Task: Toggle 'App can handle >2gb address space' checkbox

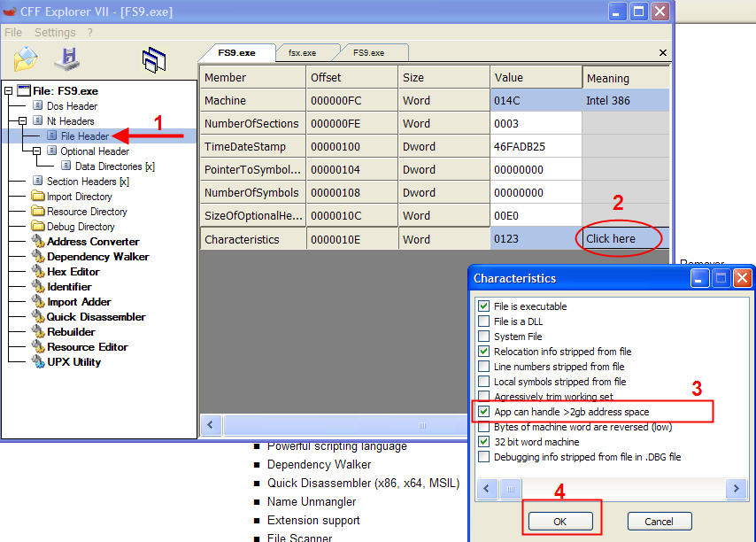Action: point(483,412)
